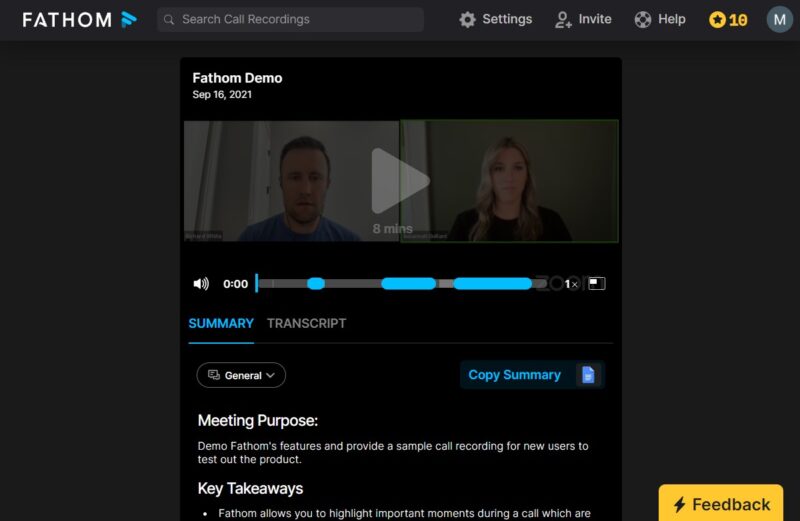Open the General summary type dropdown
800x521 pixels.
(241, 375)
